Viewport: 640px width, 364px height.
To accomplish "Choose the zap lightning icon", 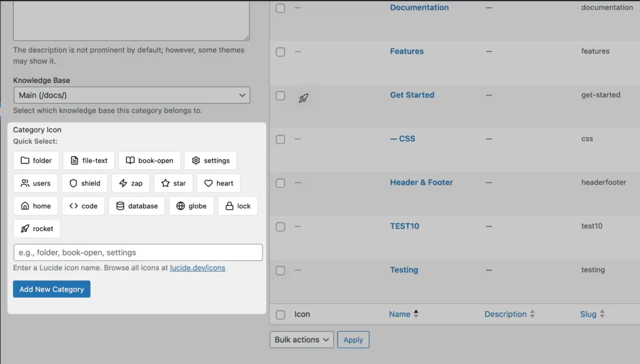I will point(131,184).
